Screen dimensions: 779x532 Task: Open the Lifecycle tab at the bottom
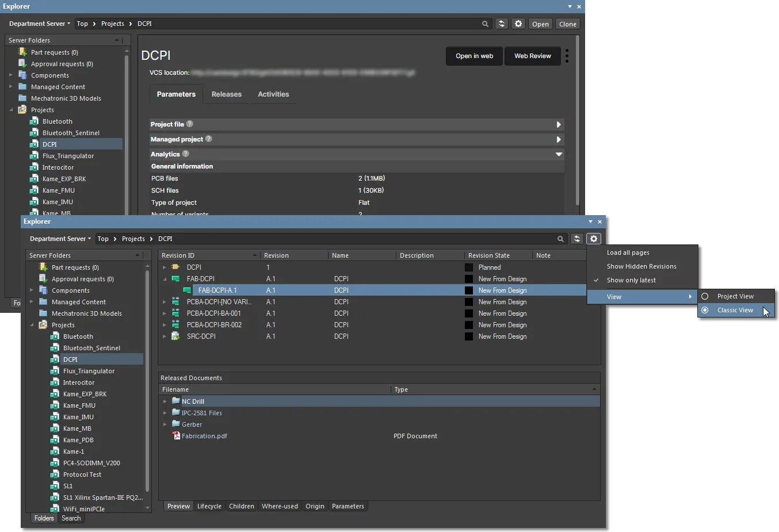(x=209, y=506)
